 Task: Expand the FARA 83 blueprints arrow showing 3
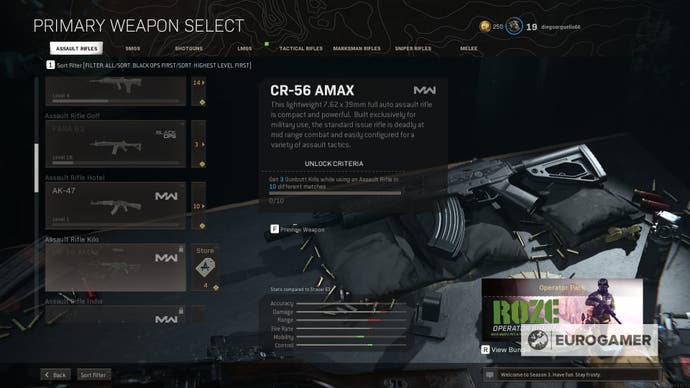click(199, 144)
